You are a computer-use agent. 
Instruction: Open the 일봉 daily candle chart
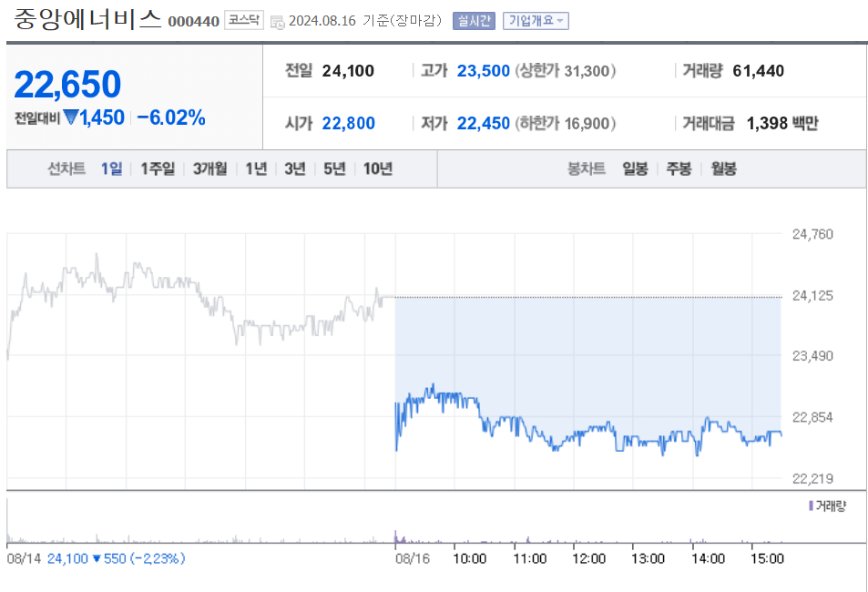(x=635, y=168)
